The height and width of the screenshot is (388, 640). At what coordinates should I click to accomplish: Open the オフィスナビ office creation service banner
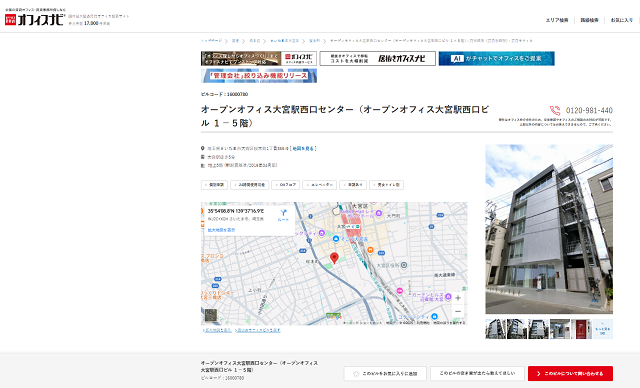(x=259, y=58)
